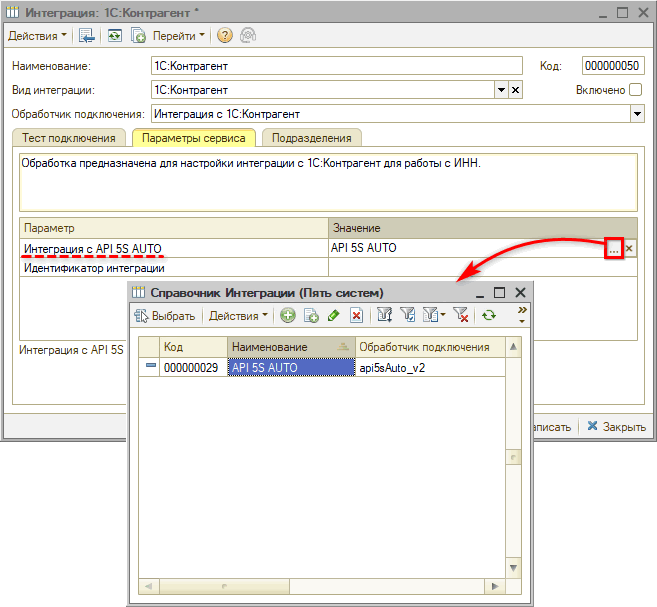Image resolution: width=657 pixels, height=607 pixels.
Task: Switch to the Подразделения tab
Action: coord(311,138)
